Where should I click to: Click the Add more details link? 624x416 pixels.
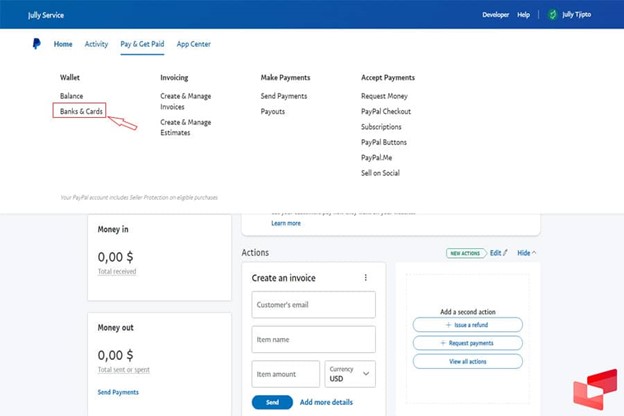click(x=326, y=402)
